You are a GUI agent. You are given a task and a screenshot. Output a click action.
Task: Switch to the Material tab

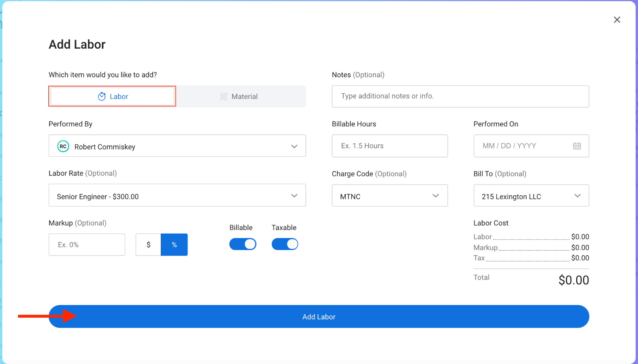click(241, 96)
